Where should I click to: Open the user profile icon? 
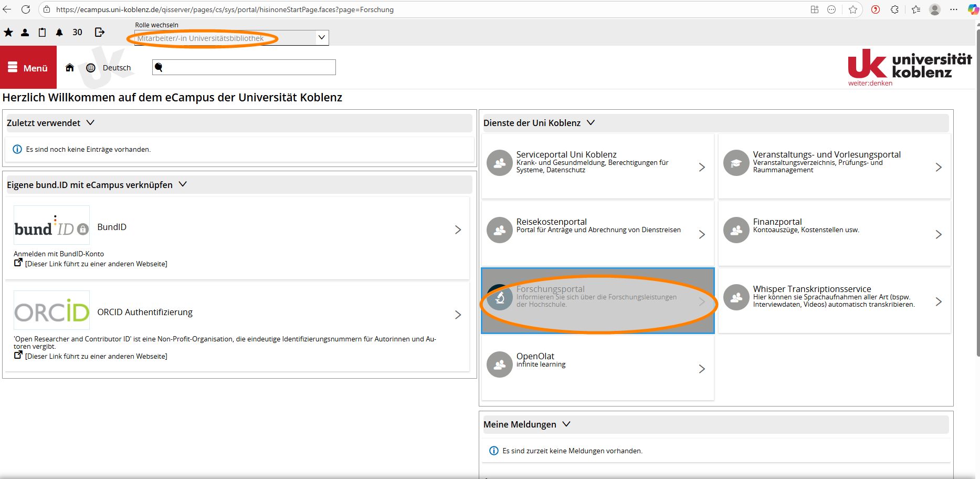point(25,33)
